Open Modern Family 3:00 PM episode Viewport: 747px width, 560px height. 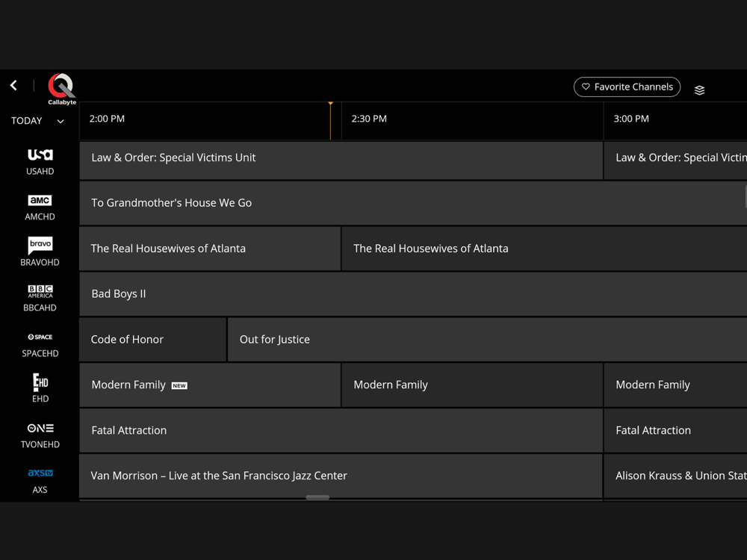(x=675, y=385)
